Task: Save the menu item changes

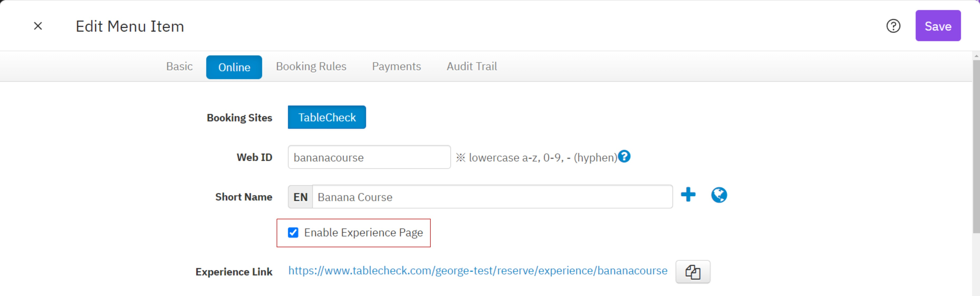Action: click(938, 26)
